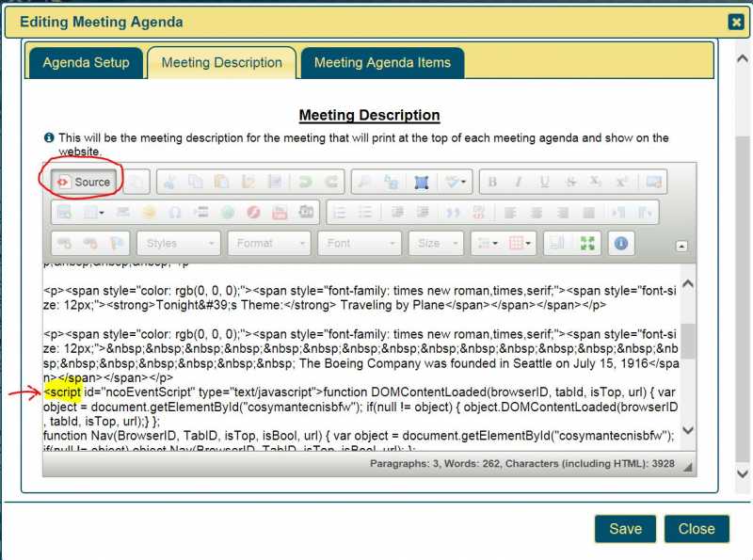The height and width of the screenshot is (560, 753).
Task: Toggle Bold formatting
Action: click(x=491, y=182)
